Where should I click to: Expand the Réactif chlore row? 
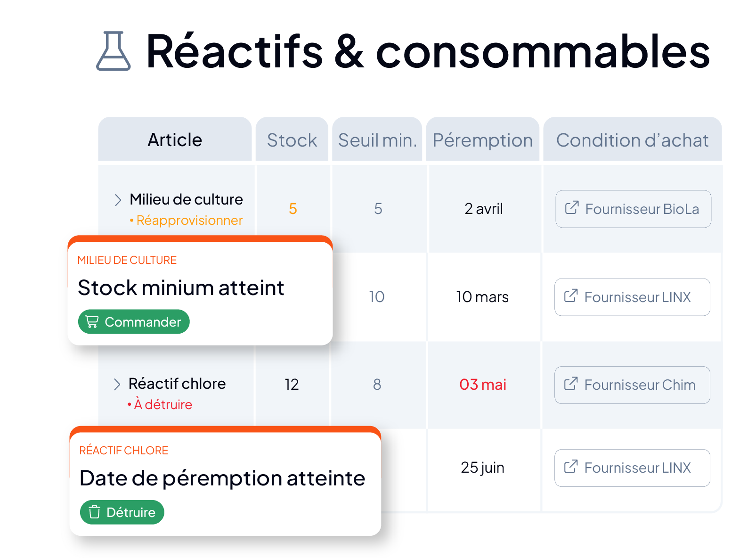[117, 384]
